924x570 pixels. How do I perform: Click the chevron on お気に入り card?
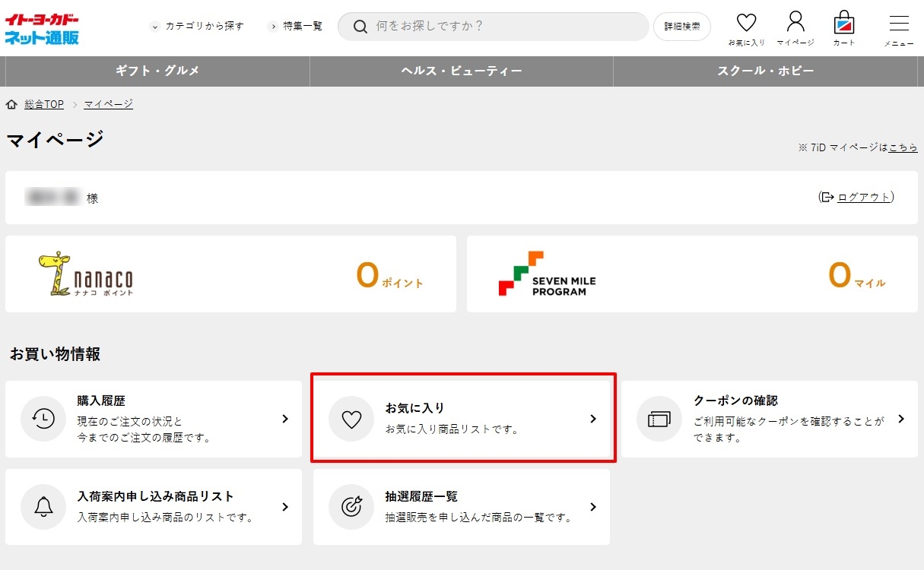(593, 419)
